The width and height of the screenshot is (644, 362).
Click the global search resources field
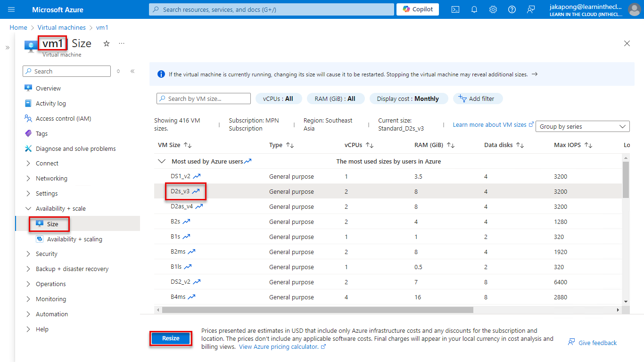pos(271,9)
